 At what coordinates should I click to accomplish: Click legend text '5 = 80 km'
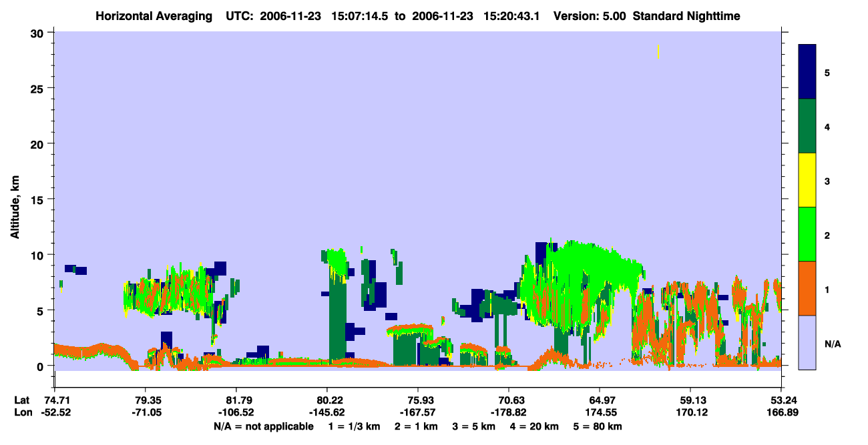coord(598,426)
